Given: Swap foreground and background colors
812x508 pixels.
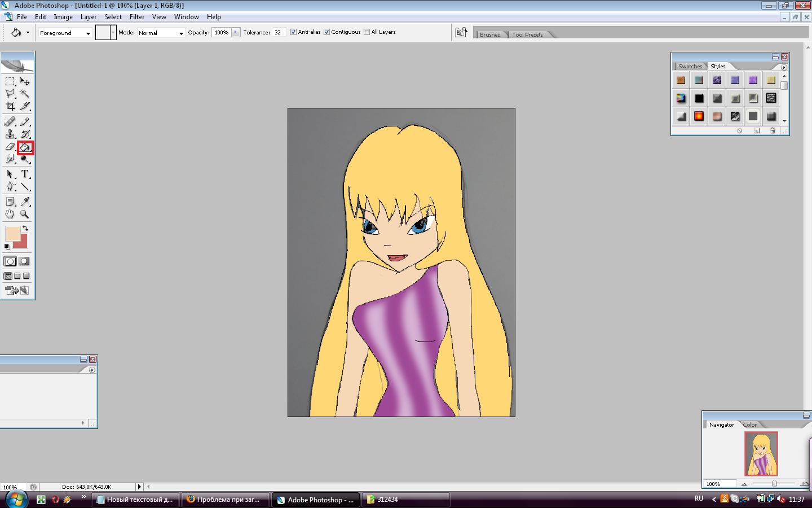Looking at the screenshot, I should [x=25, y=228].
